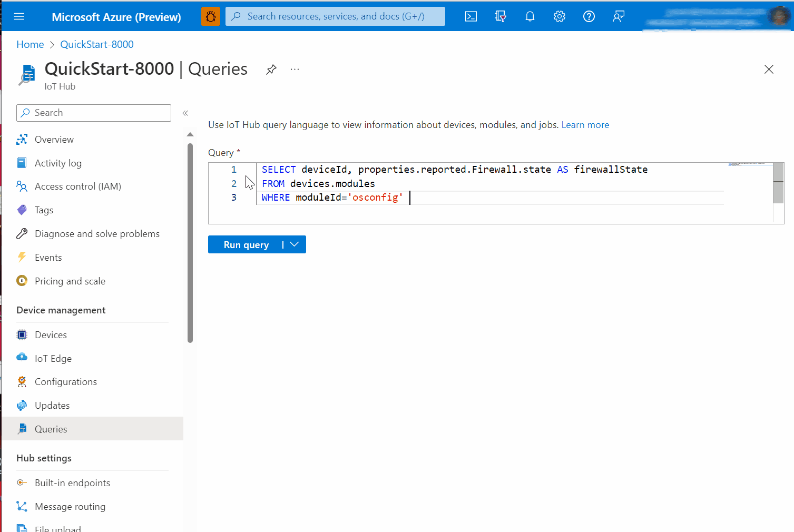This screenshot has height=532, width=794.
Task: Go to the Home breadcrumb
Action: 30,44
